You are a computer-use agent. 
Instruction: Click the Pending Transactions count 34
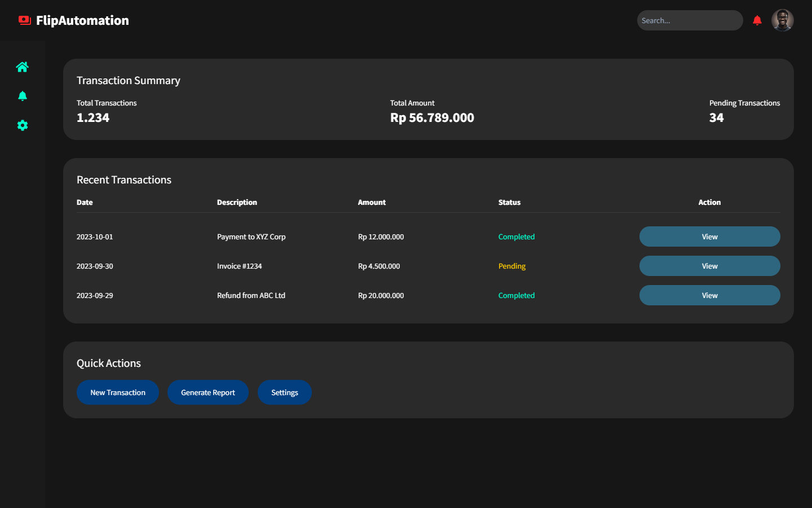[x=717, y=117]
